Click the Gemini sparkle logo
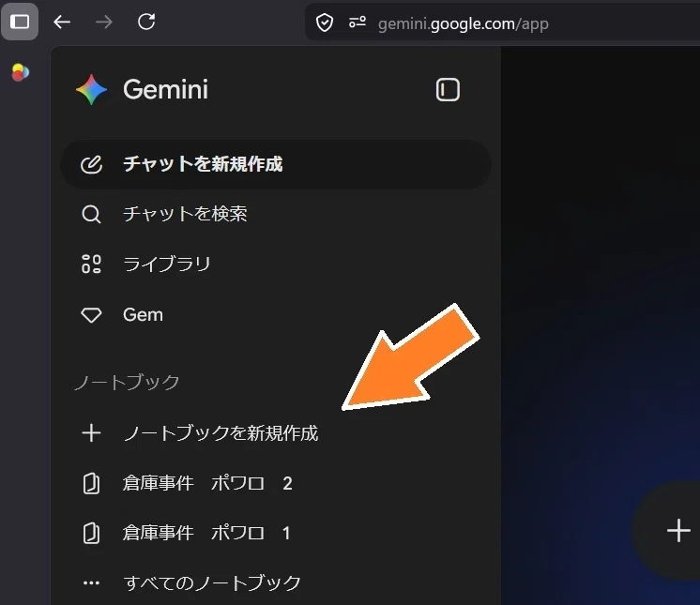The width and height of the screenshot is (700, 605). (92, 90)
